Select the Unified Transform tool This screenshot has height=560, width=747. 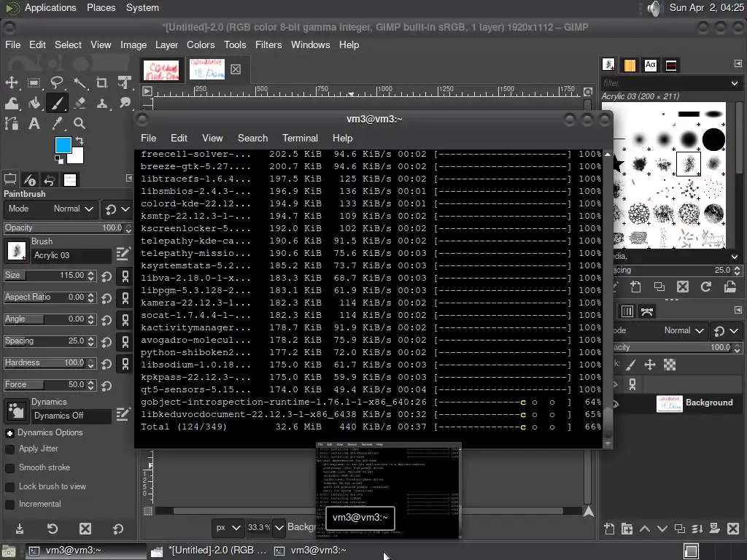[x=124, y=82]
